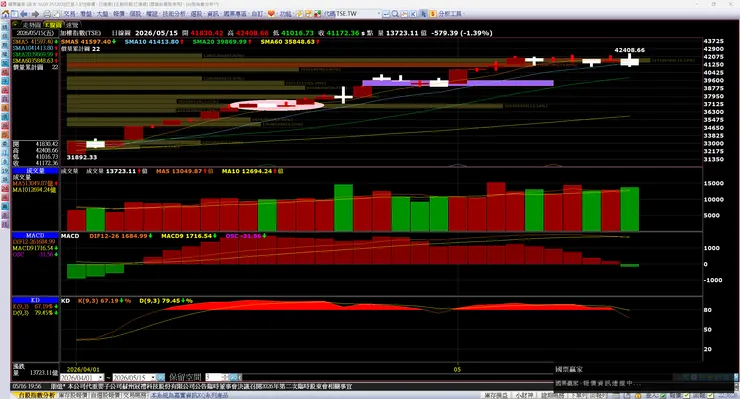This screenshot has width=740, height=399.
Task: Open the stock code TSE.TW dropdown
Action: tap(377, 14)
